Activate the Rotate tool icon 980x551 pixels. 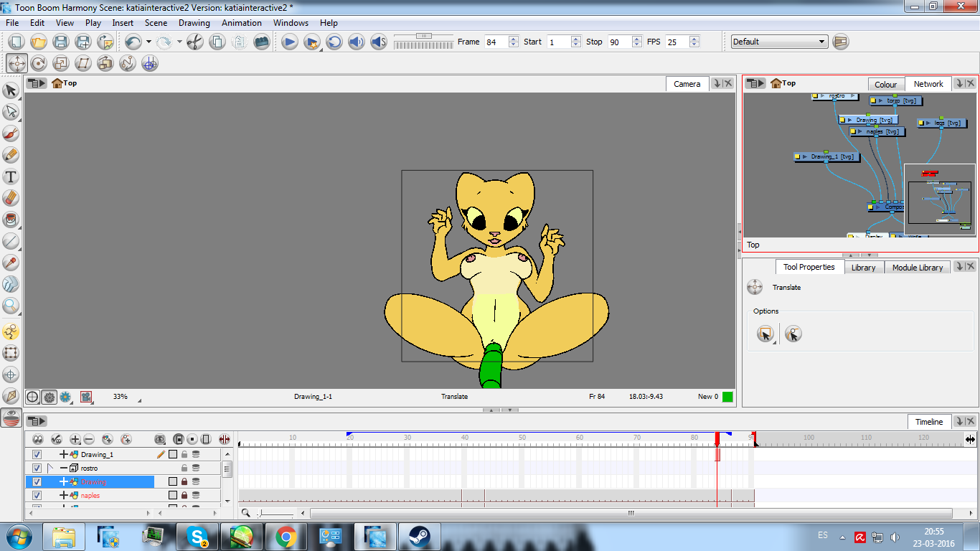click(x=38, y=63)
